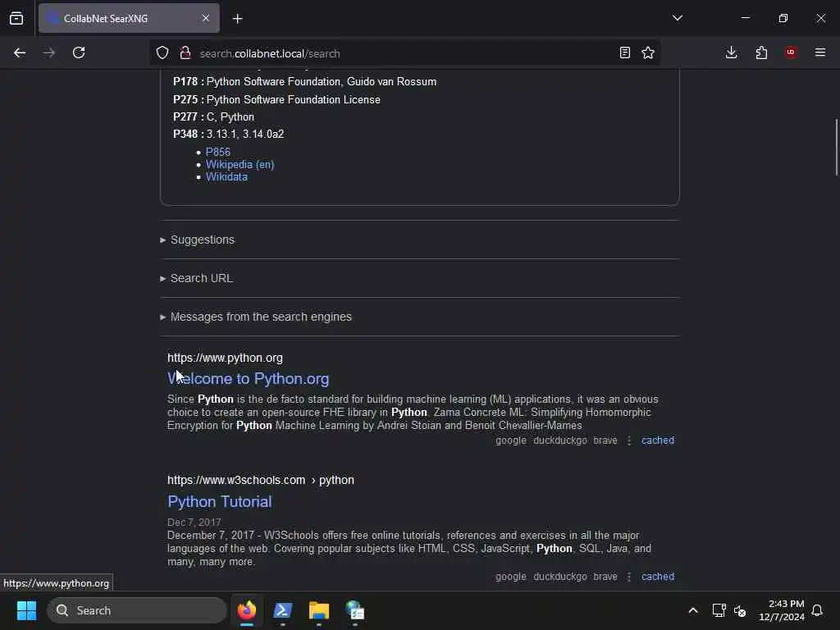Bookmark this page with the star
The width and height of the screenshot is (840, 630).
point(648,53)
